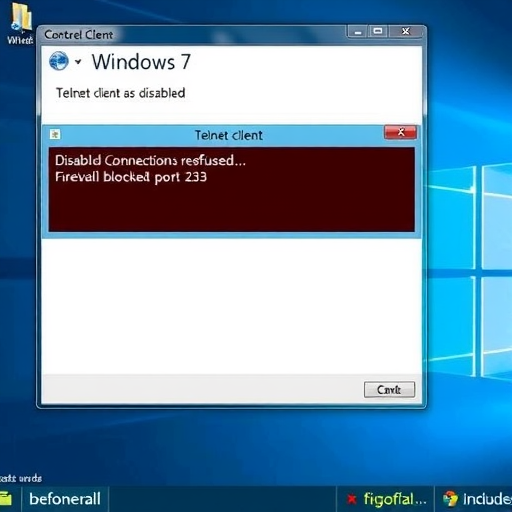Click the globe icon beside Windows 7
This screenshot has height=512, width=512.
(59, 61)
